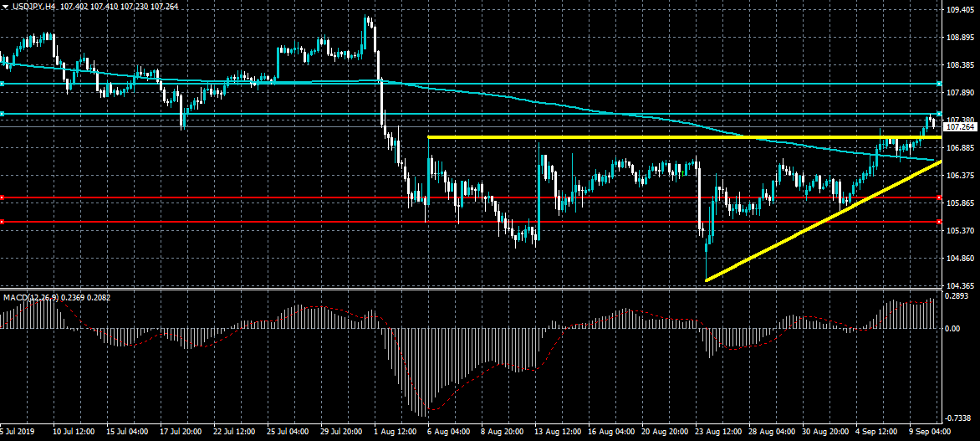980x441 pixels.
Task: Select the upper red horizontal line's right handle
Action: [939, 197]
